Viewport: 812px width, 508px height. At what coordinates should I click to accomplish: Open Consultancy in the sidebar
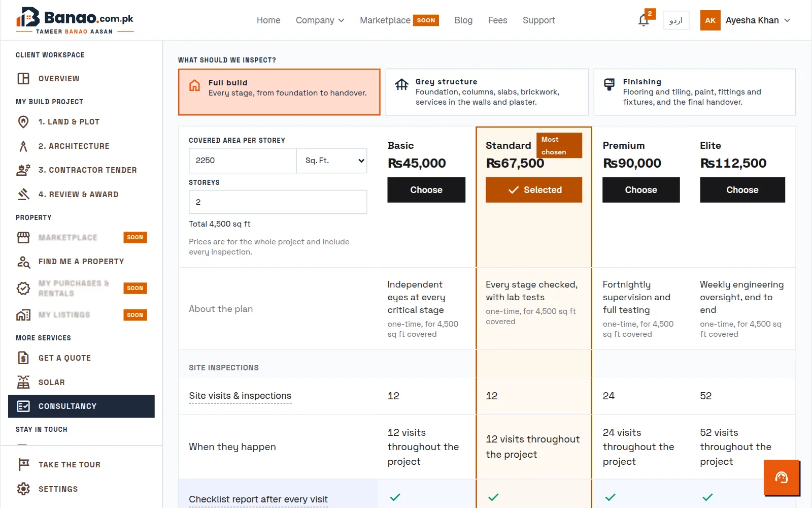81,406
